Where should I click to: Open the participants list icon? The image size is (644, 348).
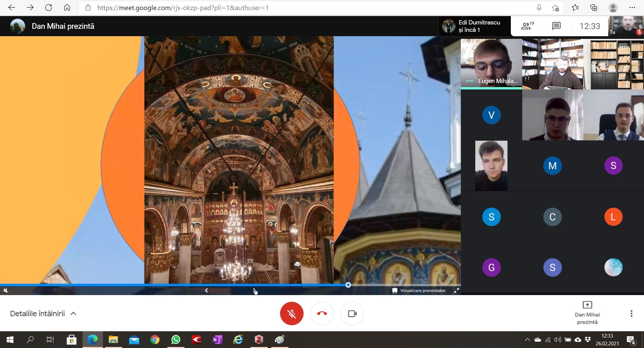click(x=527, y=26)
